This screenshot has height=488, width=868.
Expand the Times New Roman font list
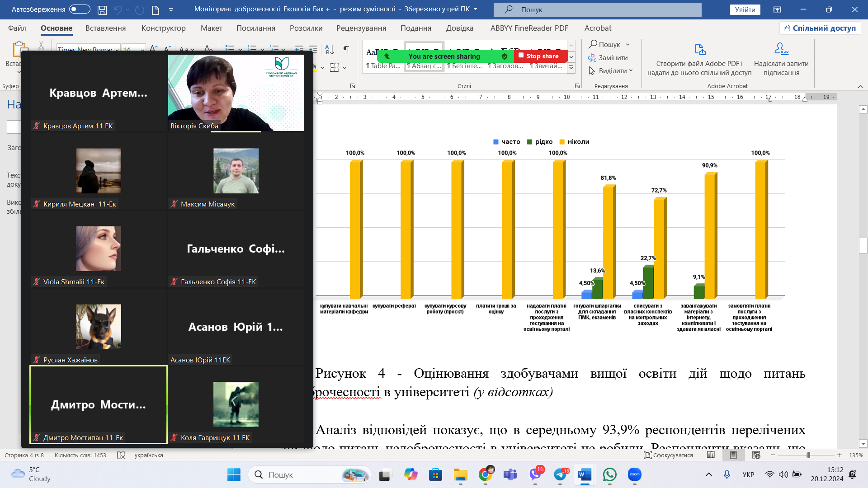pyautogui.click(x=117, y=51)
